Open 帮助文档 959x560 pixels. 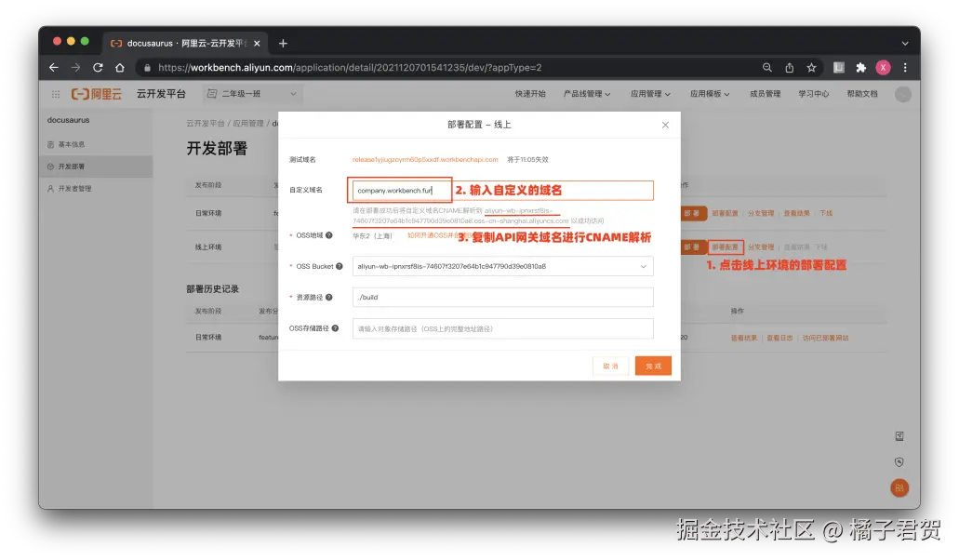click(861, 94)
